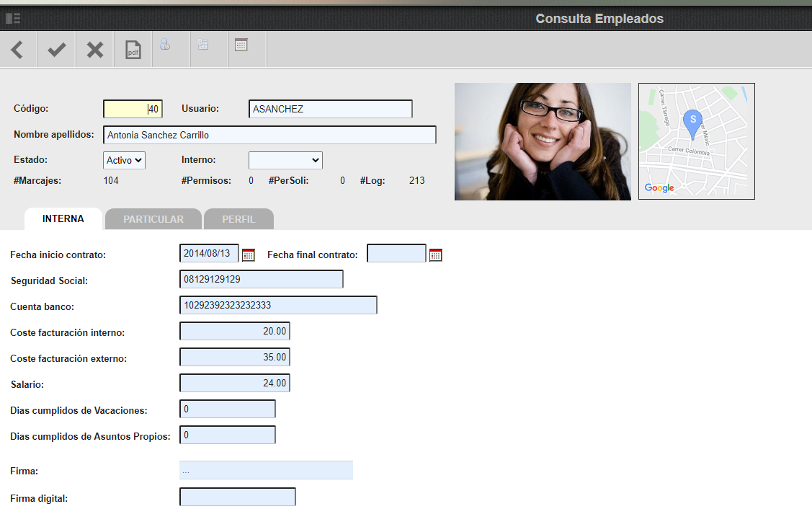Viewport: 812px width, 527px height.
Task: Expand the Interno dropdown
Action: pos(286,160)
